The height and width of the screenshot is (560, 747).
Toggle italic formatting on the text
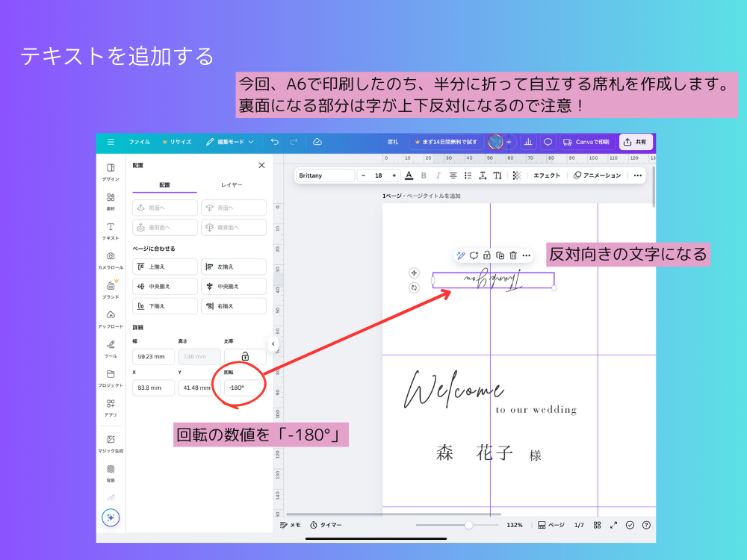click(438, 175)
